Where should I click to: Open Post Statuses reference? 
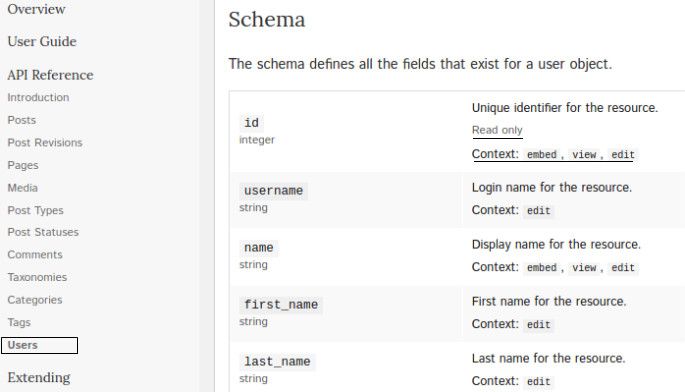click(x=43, y=232)
